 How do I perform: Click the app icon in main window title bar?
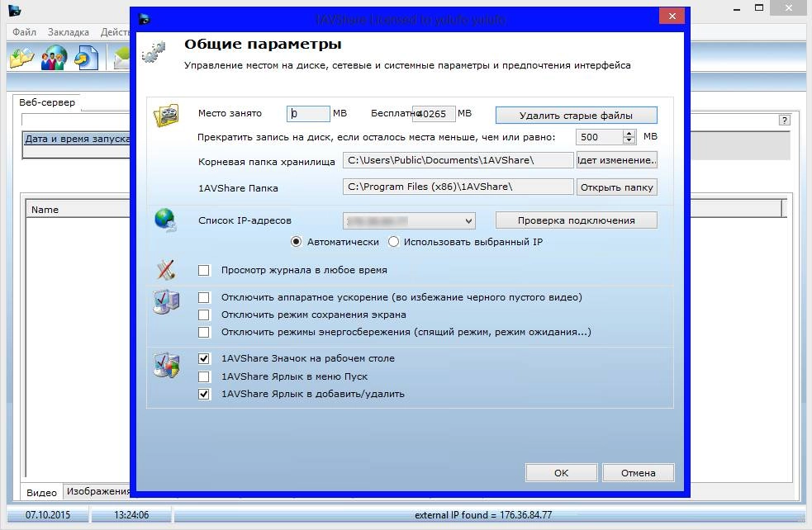pyautogui.click(x=14, y=9)
